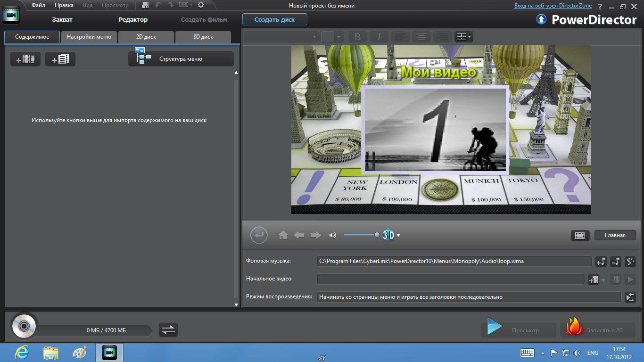The width and height of the screenshot is (644, 362).
Task: Click the numbered chapter thumbnail in preview
Action: (x=435, y=130)
